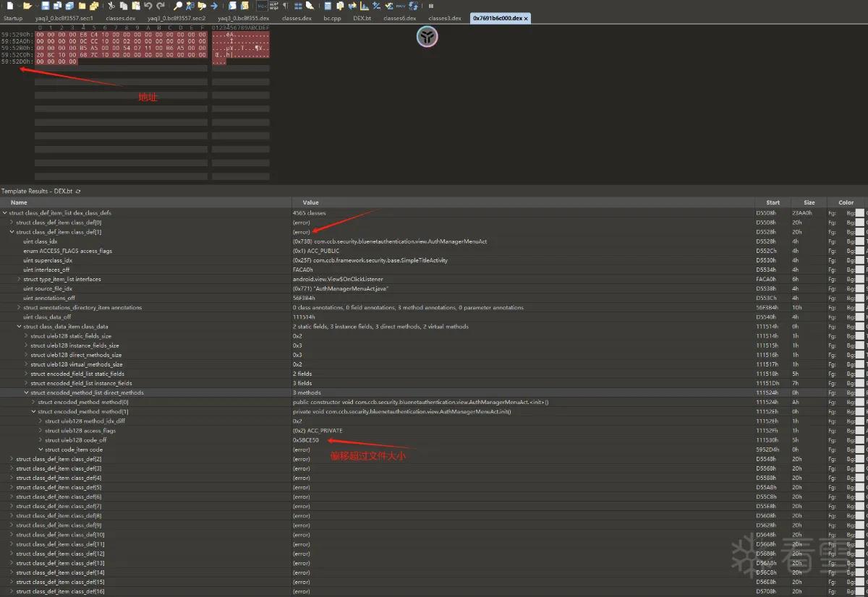Select the code_off row in results
The height and width of the screenshot is (597, 868).
pos(434,440)
